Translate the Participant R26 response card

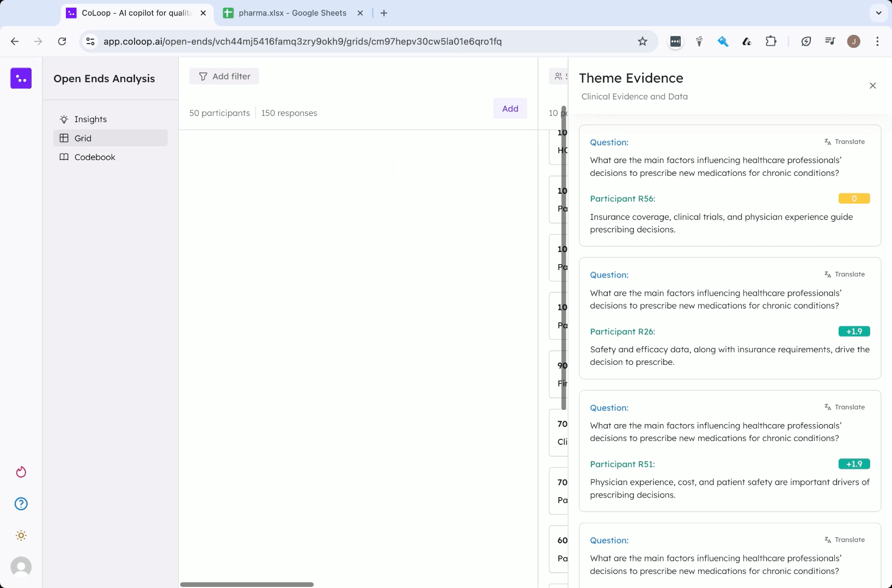(845, 274)
